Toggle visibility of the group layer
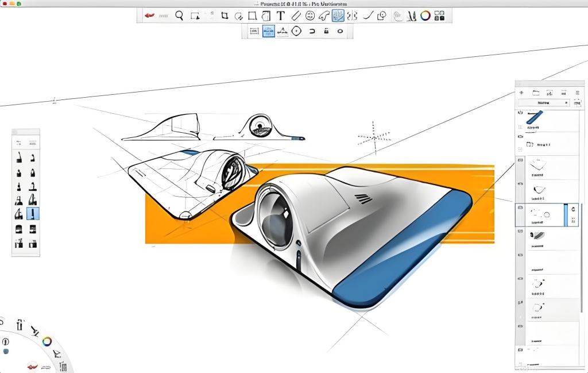 click(x=520, y=137)
